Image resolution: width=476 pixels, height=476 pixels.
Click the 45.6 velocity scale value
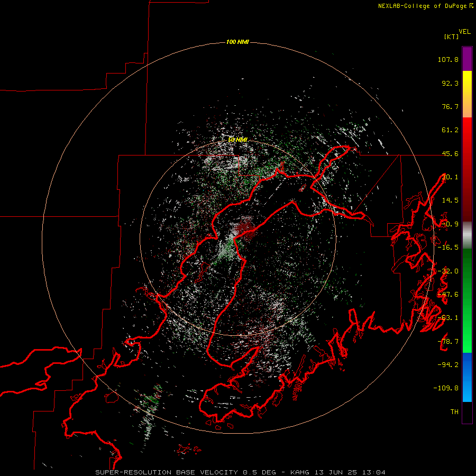450,153
